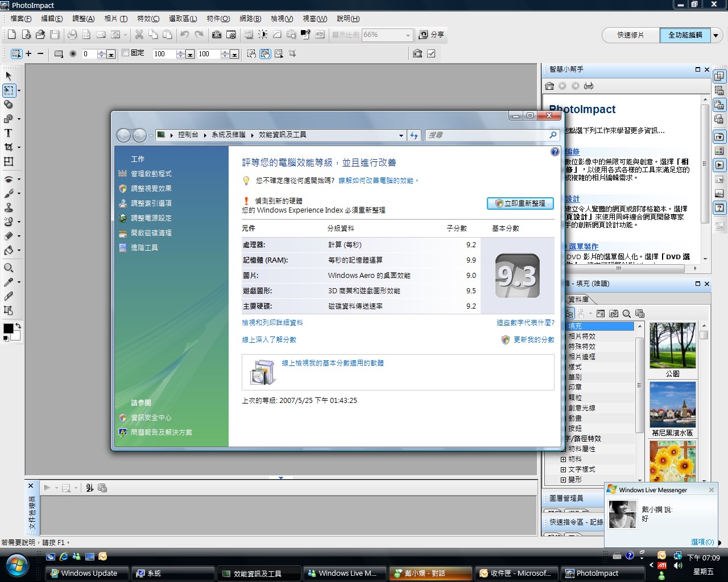728x582 pixels.
Task: Expand the 文字樣式 tree node
Action: coord(563,469)
